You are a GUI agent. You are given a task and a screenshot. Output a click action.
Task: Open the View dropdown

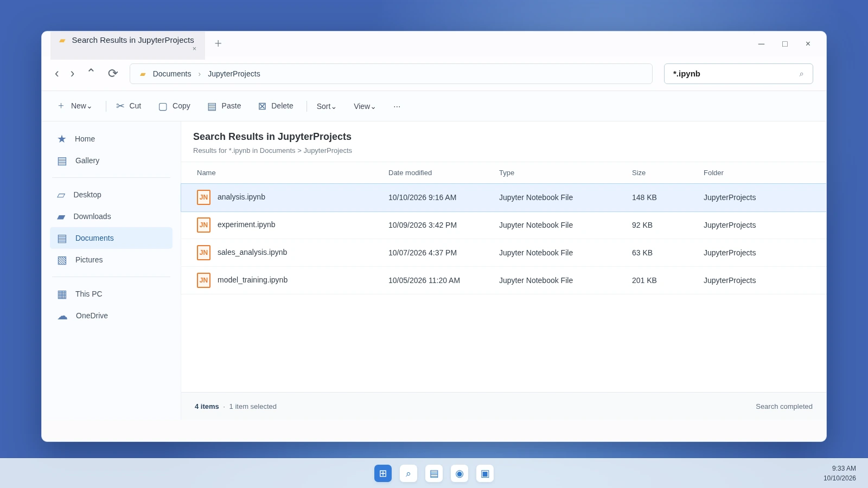tap(365, 106)
